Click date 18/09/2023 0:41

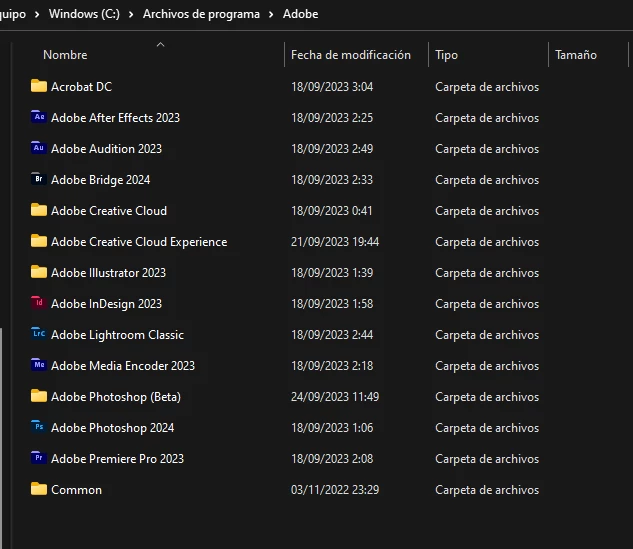coord(332,211)
